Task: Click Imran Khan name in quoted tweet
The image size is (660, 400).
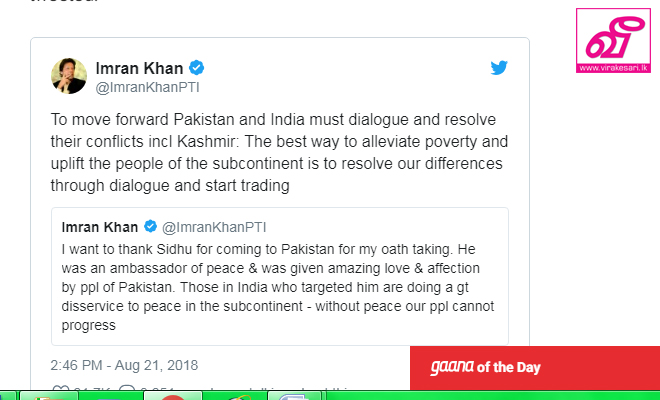Action: point(100,227)
